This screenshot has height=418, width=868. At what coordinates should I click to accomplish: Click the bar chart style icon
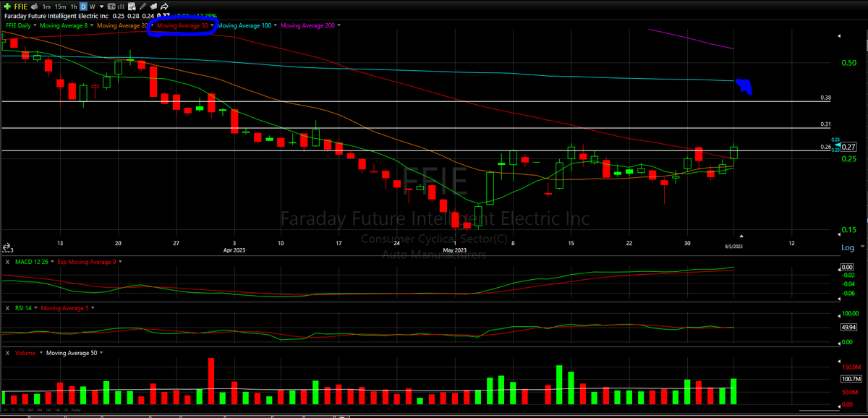coord(121,7)
